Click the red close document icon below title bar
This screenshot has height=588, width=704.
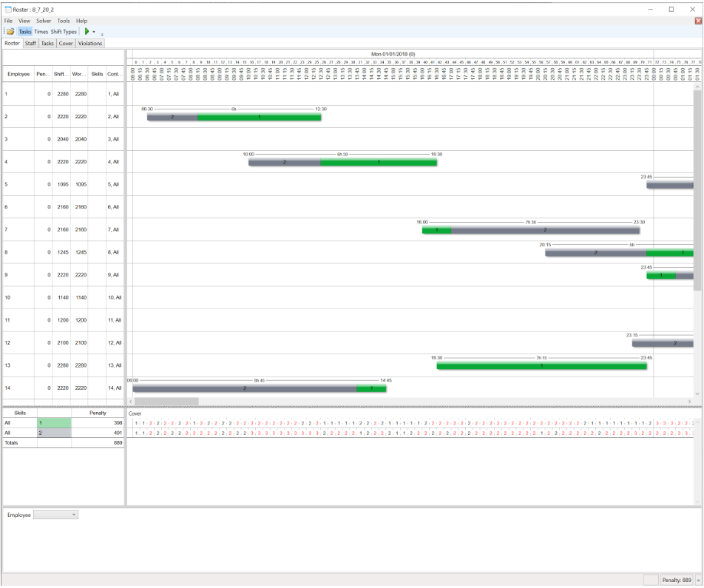click(698, 21)
